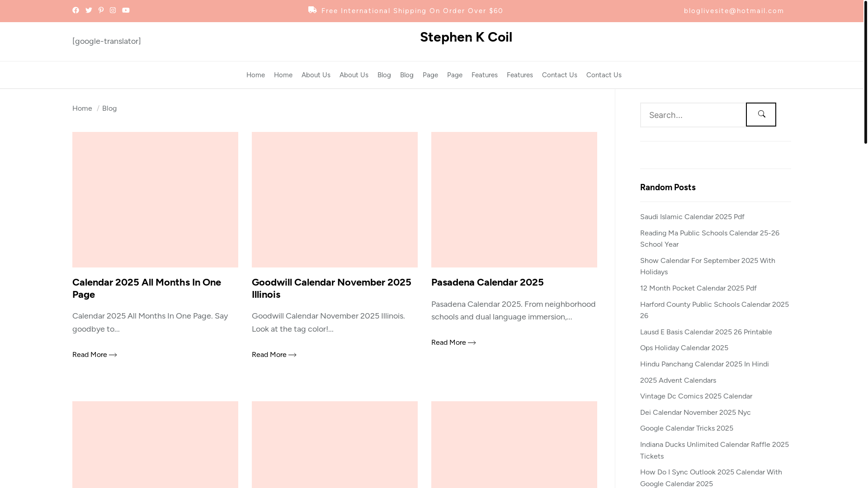Click the Goodwill Calendar excerpt text
The height and width of the screenshot is (488, 868).
click(328, 323)
